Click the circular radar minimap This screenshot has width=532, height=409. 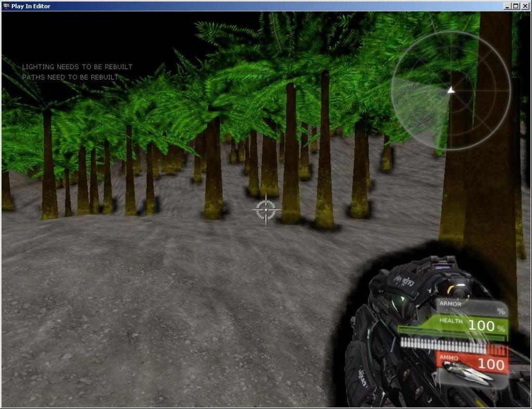point(451,90)
